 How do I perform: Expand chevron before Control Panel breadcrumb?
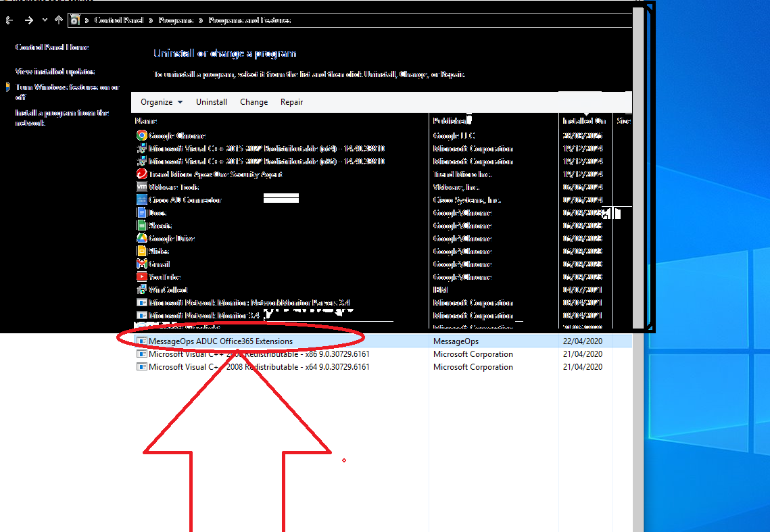click(87, 20)
